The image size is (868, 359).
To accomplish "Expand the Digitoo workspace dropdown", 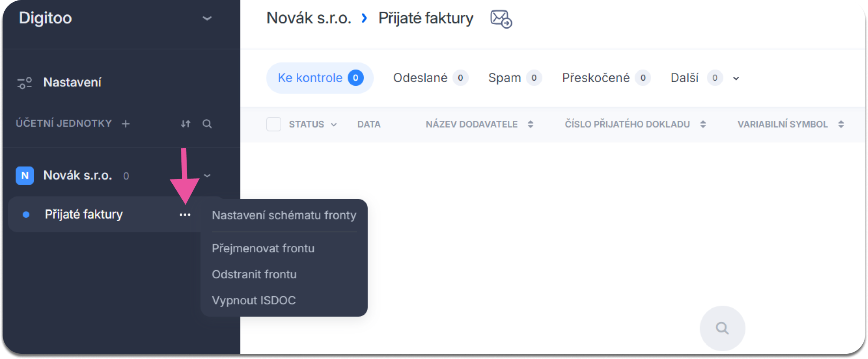I will coord(207,18).
